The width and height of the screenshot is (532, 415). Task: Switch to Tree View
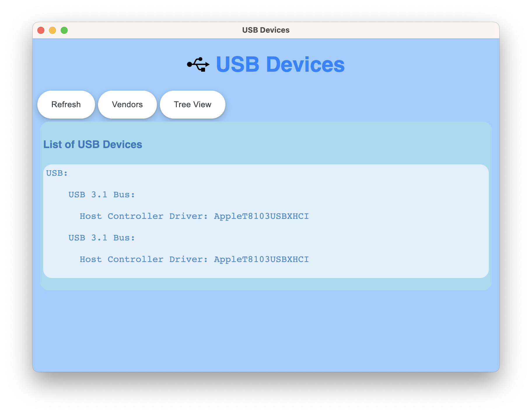pos(192,104)
